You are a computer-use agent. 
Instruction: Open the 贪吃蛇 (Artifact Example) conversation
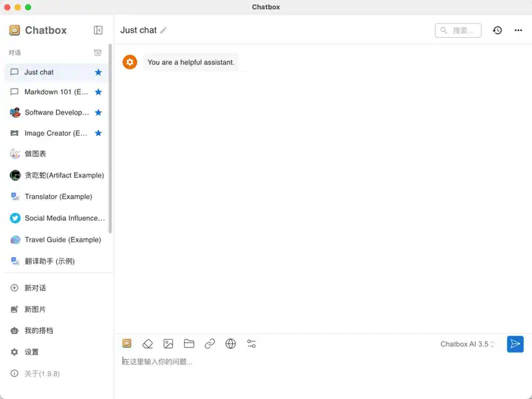coord(56,175)
